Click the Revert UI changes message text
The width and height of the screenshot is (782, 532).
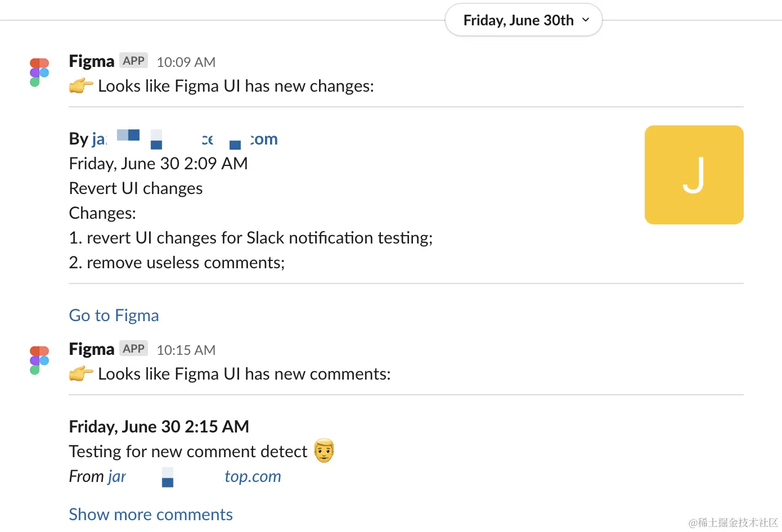[x=136, y=188]
